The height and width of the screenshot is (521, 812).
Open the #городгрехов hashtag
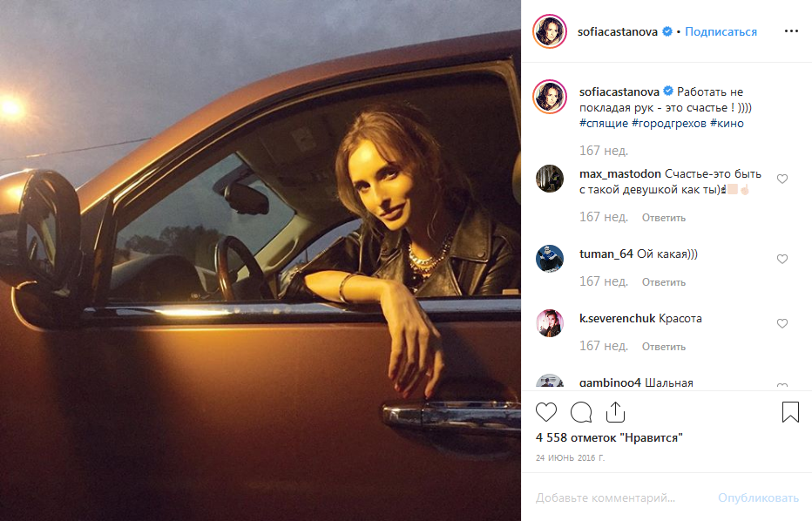click(x=669, y=124)
